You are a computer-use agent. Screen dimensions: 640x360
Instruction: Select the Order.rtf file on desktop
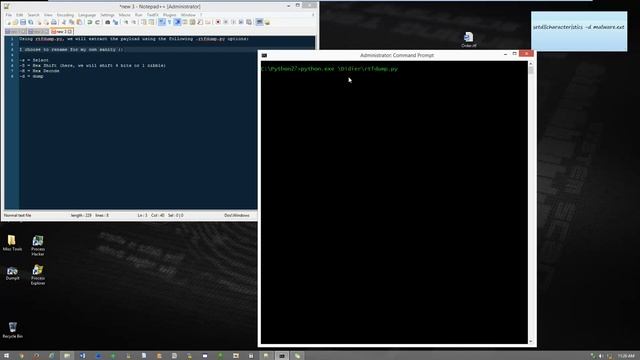point(469,40)
